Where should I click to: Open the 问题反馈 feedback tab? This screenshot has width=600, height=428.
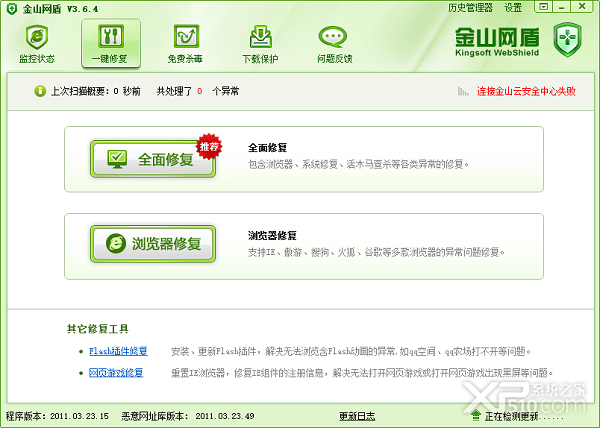(335, 44)
